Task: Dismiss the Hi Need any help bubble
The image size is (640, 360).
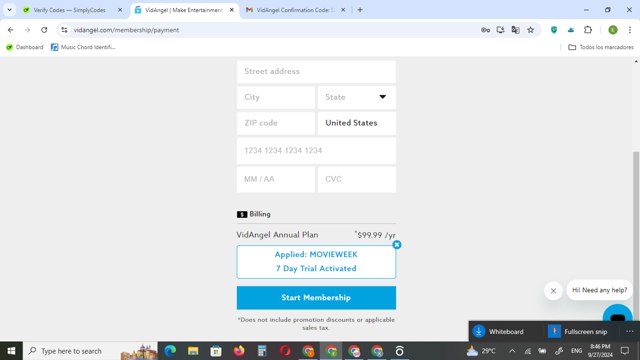Action: [553, 291]
